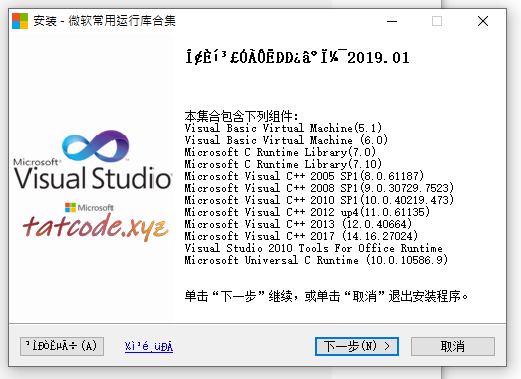521x379 pixels.
Task: Select Microsoft C Runtime Library(7.0) text
Action: [x=280, y=152]
